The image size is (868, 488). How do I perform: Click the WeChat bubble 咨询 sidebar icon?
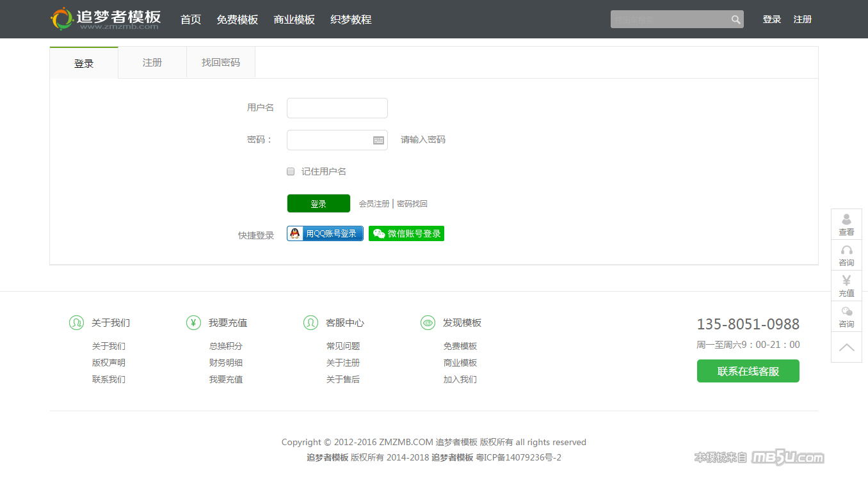click(846, 317)
